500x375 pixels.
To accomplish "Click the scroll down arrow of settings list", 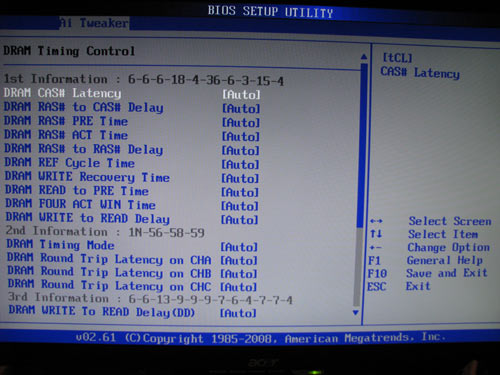I will (x=356, y=313).
